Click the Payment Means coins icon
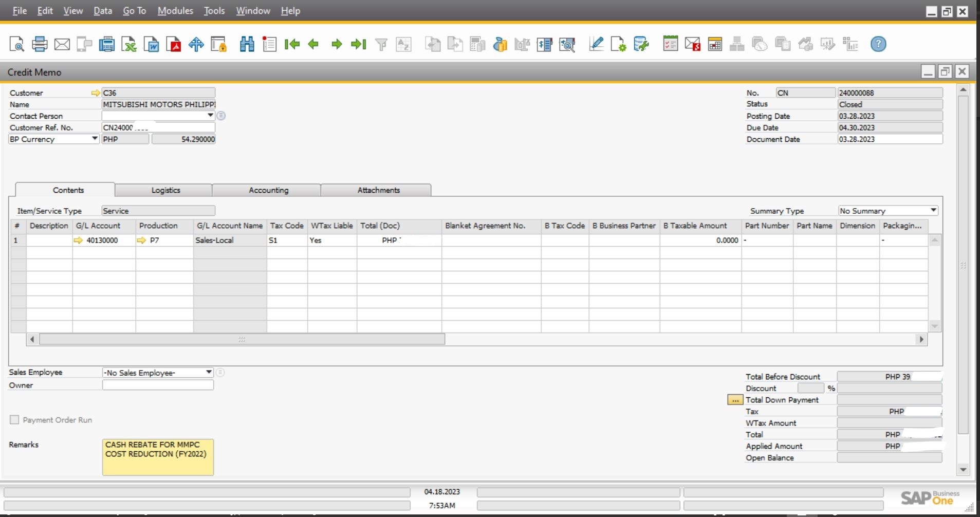Image resolution: width=980 pixels, height=517 pixels. pos(500,44)
